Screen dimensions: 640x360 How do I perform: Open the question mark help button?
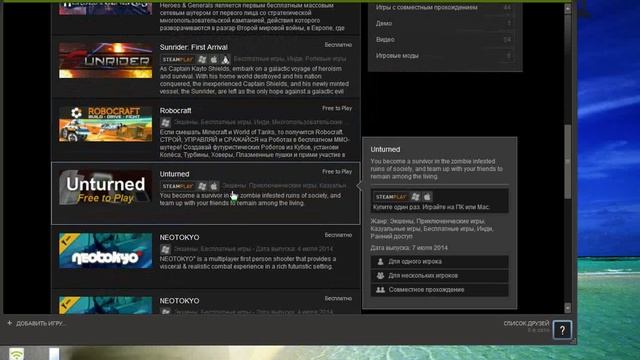point(562,330)
